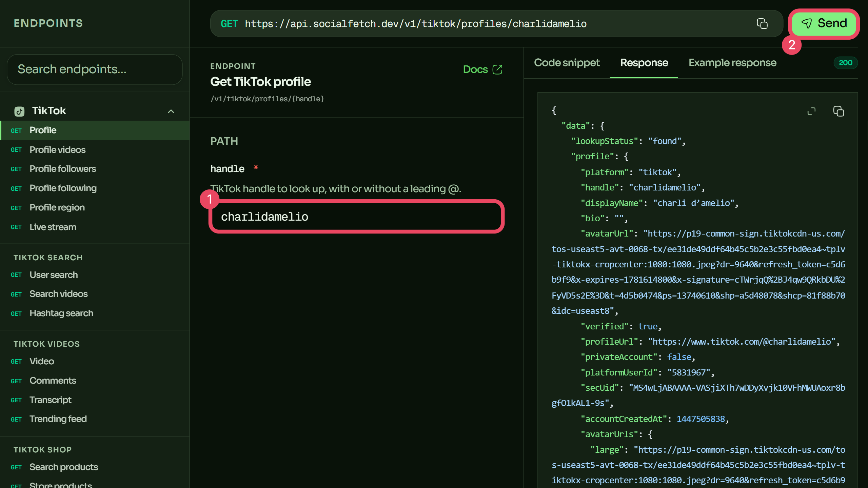Open the Search videos endpoint
The image size is (868, 488).
[x=95, y=294]
